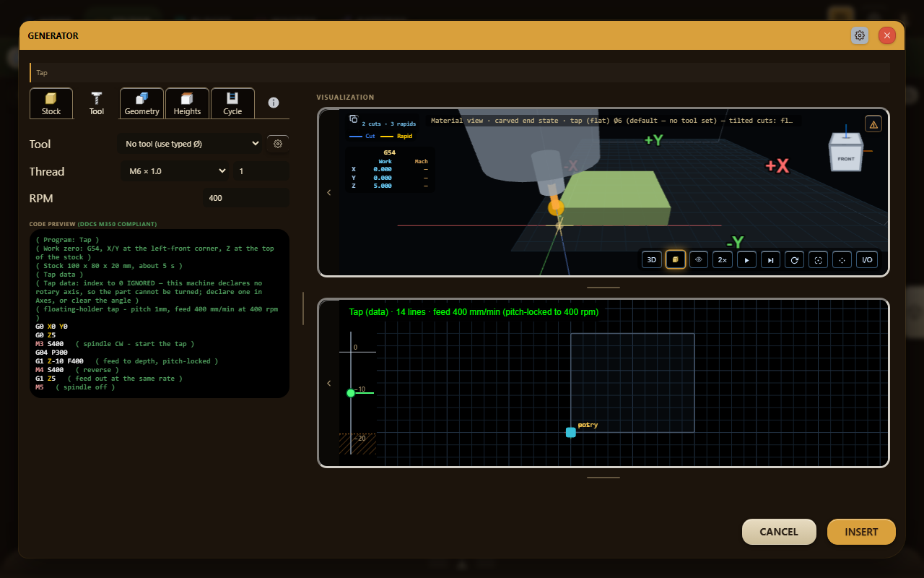Switch to the Tool tab
Image resolution: width=924 pixels, height=578 pixels.
pyautogui.click(x=97, y=103)
